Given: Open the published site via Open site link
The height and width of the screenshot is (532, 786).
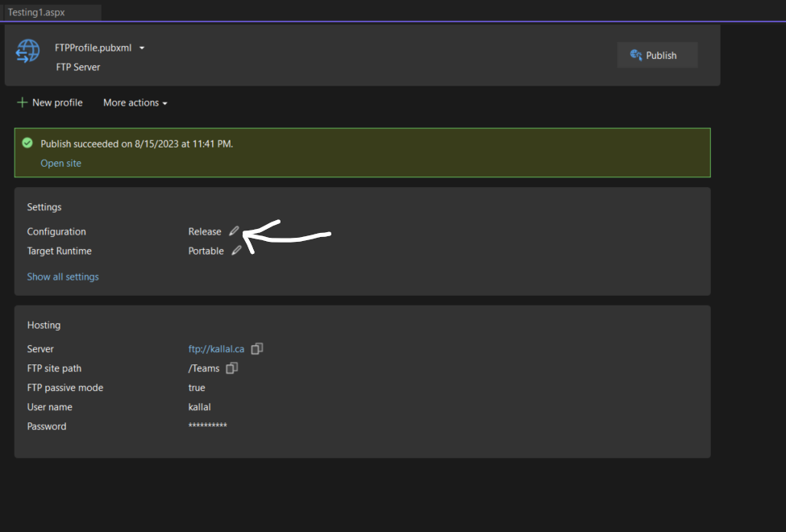Looking at the screenshot, I should 60,162.
